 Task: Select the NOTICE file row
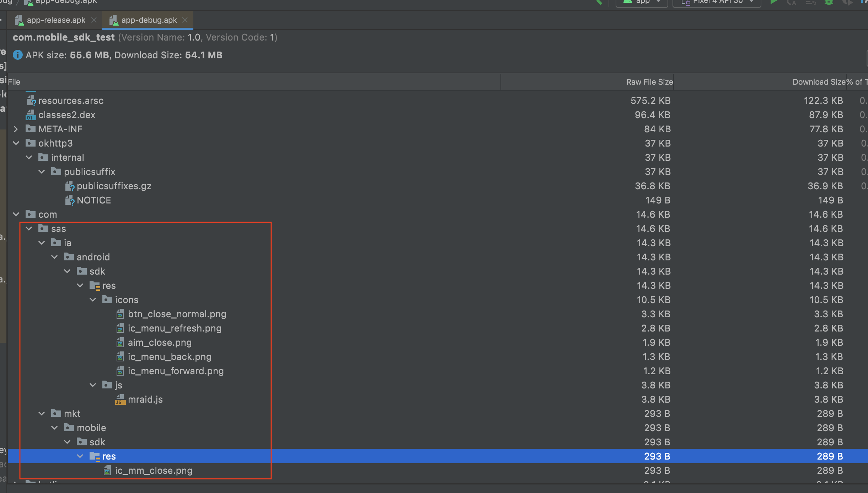point(93,200)
